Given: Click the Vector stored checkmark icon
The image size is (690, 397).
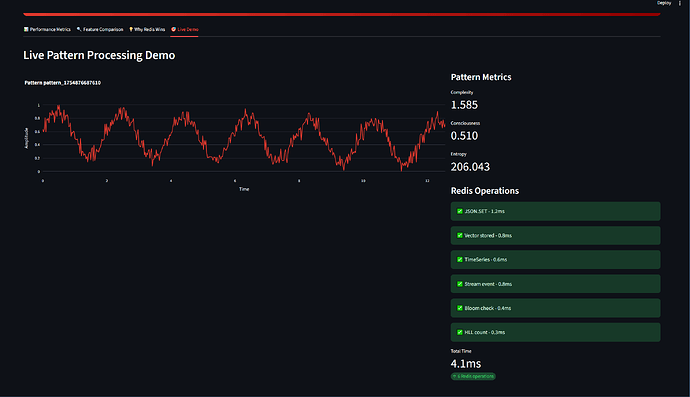Looking at the screenshot, I should click(x=460, y=235).
